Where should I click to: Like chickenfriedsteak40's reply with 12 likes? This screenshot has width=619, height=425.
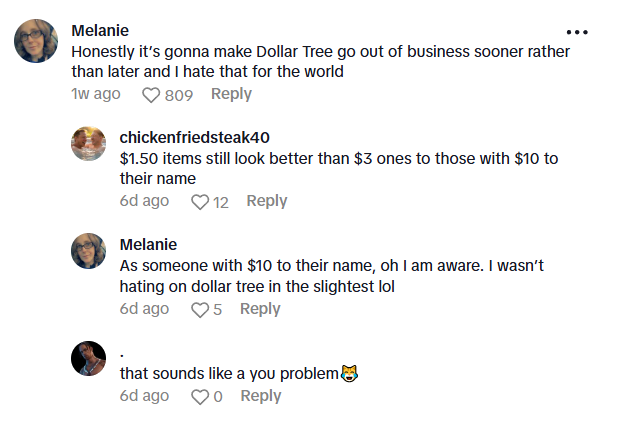[x=199, y=202]
